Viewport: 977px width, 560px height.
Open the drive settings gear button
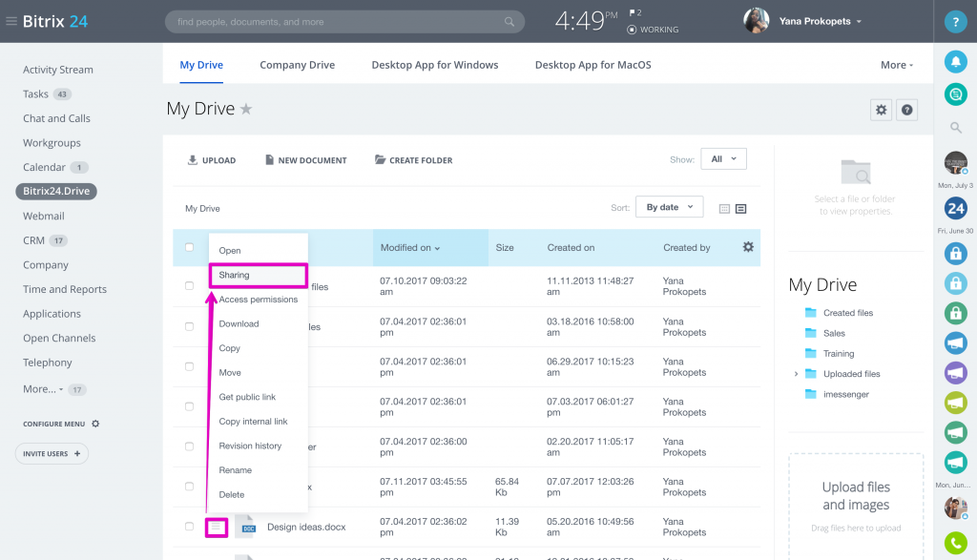(x=881, y=111)
